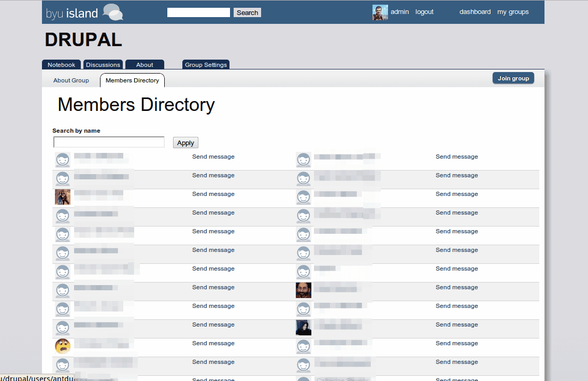The image size is (588, 381).
Task: Click the logout link
Action: (x=424, y=12)
